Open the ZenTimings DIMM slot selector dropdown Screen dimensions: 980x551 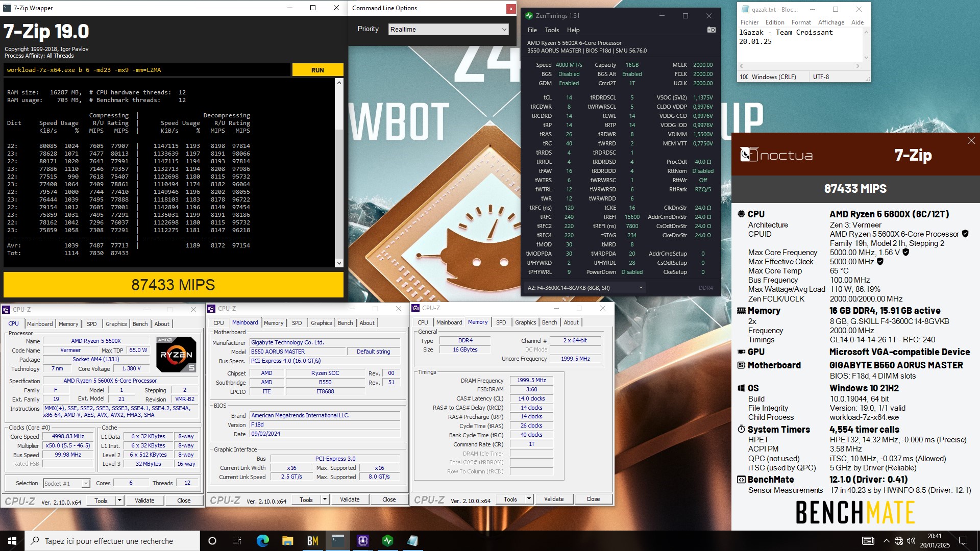[x=585, y=288]
